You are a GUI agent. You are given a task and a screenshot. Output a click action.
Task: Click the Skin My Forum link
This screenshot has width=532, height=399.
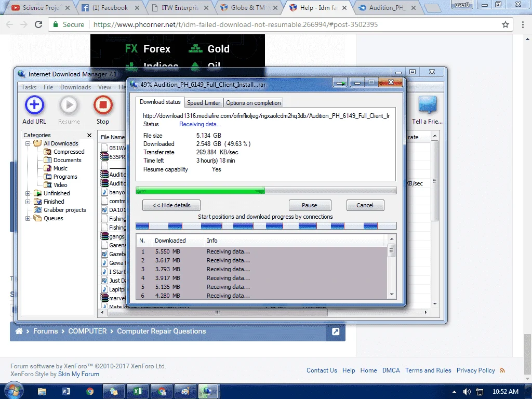[x=79, y=374]
